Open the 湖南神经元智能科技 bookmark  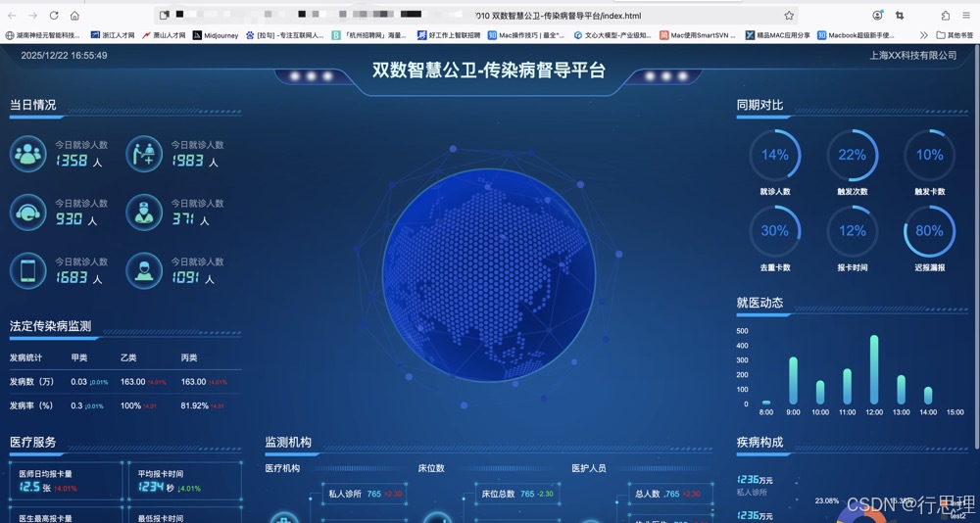pyautogui.click(x=42, y=35)
